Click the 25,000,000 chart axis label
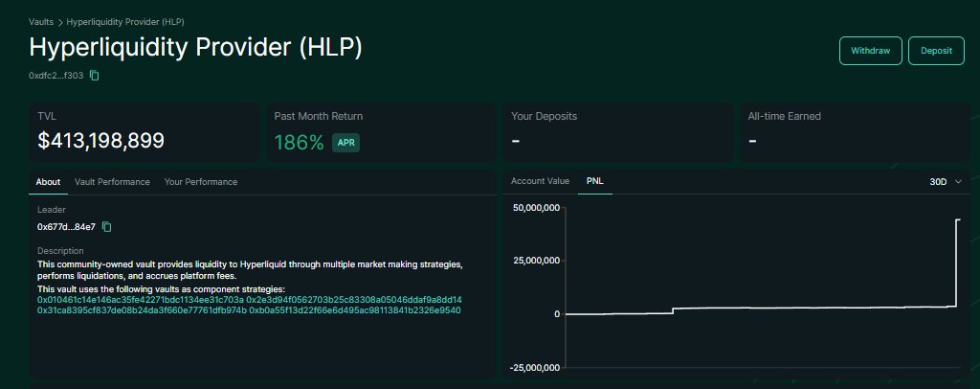The width and height of the screenshot is (980, 389). (x=535, y=261)
